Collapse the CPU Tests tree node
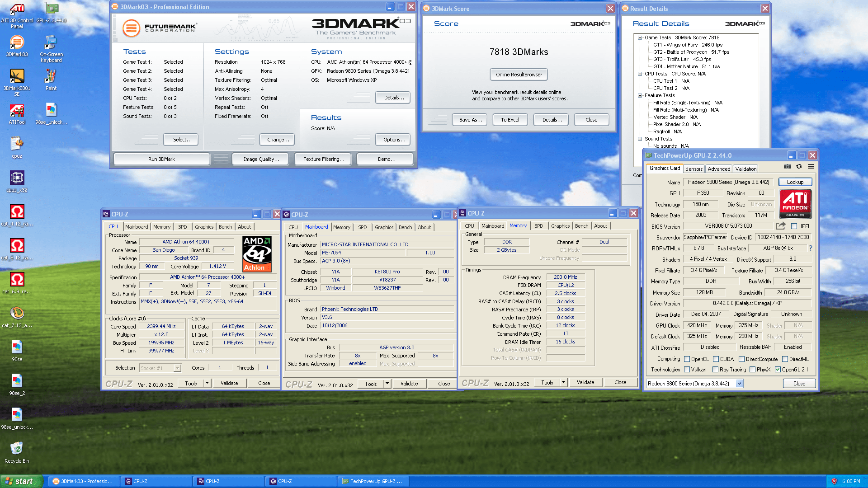 pyautogui.click(x=640, y=74)
